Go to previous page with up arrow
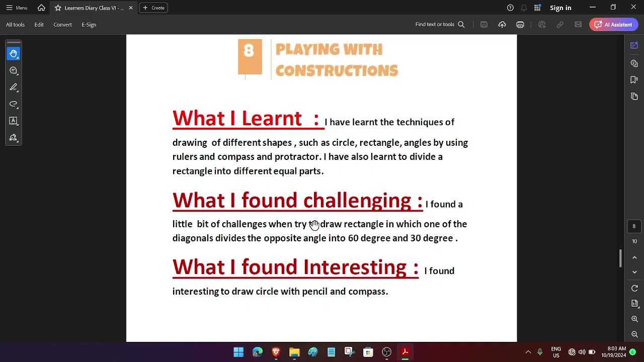 click(634, 257)
